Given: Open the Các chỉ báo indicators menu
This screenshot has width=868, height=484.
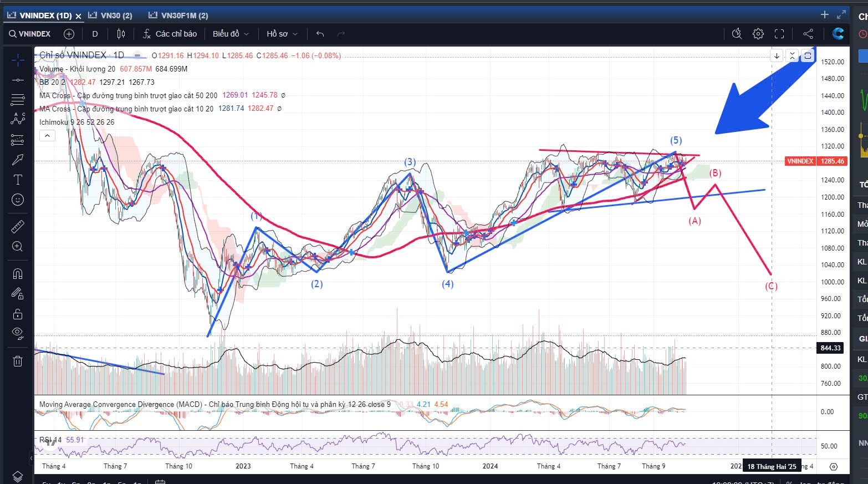Looking at the screenshot, I should (170, 34).
